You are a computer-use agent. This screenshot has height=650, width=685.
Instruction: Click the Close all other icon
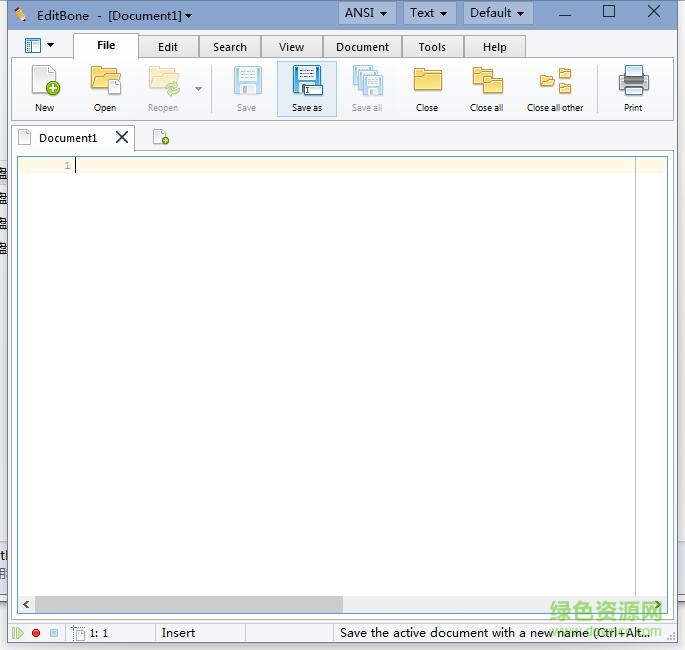(555, 82)
